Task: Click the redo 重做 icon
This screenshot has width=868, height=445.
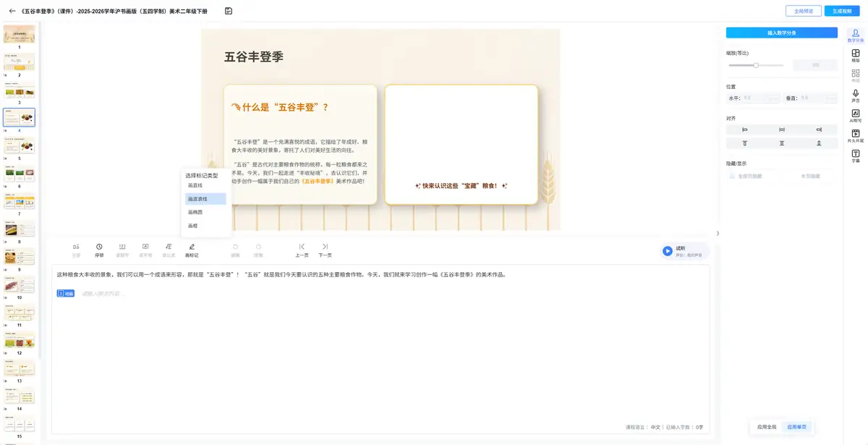Action: point(258,250)
